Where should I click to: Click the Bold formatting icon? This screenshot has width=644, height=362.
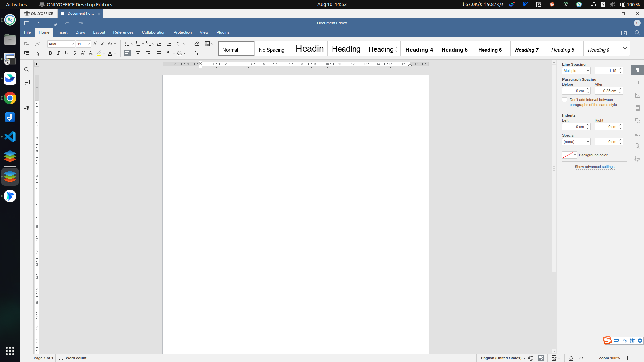click(x=50, y=53)
